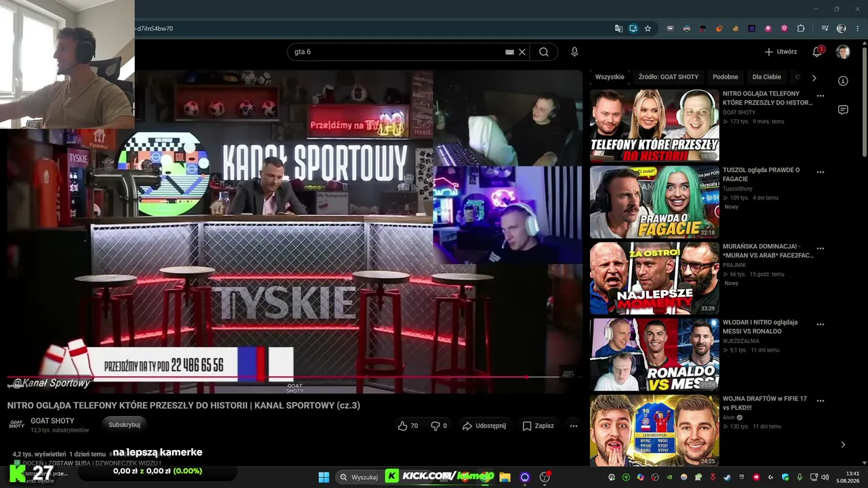
Task: Click the pink shield extension icon
Action: [785, 28]
